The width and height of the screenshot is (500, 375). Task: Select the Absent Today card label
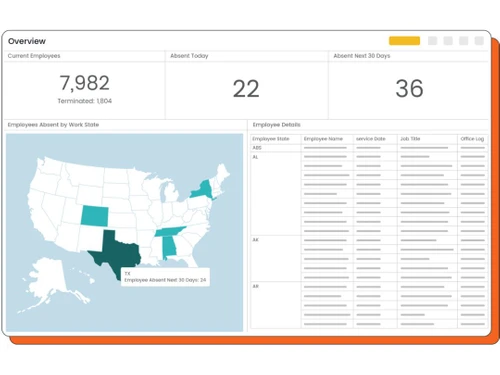189,56
